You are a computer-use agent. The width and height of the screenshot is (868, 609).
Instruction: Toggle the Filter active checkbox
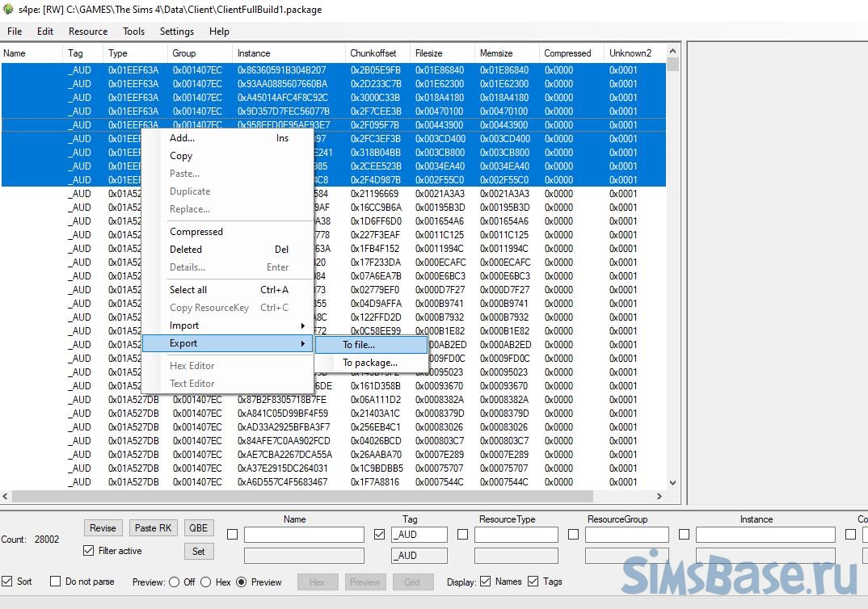(89, 551)
